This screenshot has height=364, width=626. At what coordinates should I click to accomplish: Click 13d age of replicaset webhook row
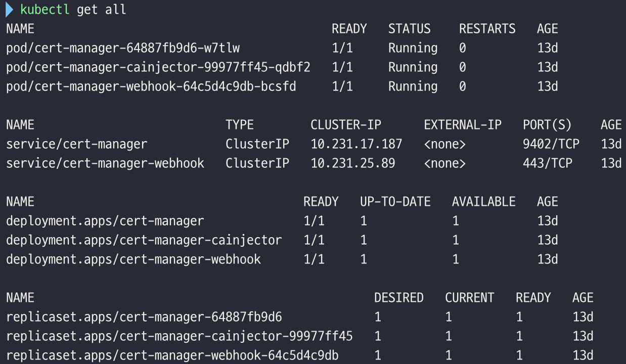[x=583, y=355]
